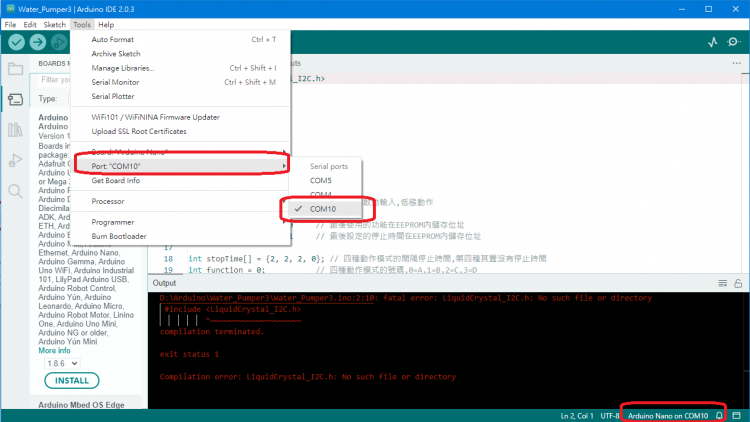Click the More info link
This screenshot has width=750, height=422.
coord(55,351)
